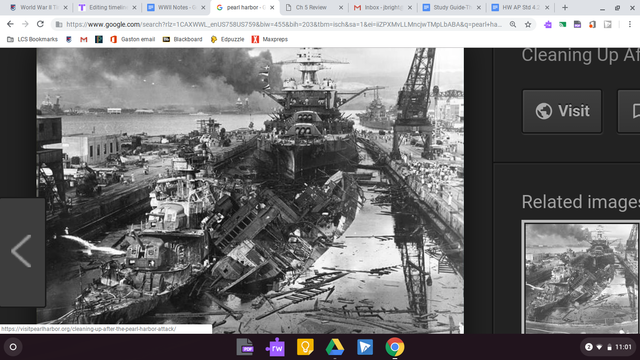Open Google Drive in the shelf

tap(335, 347)
